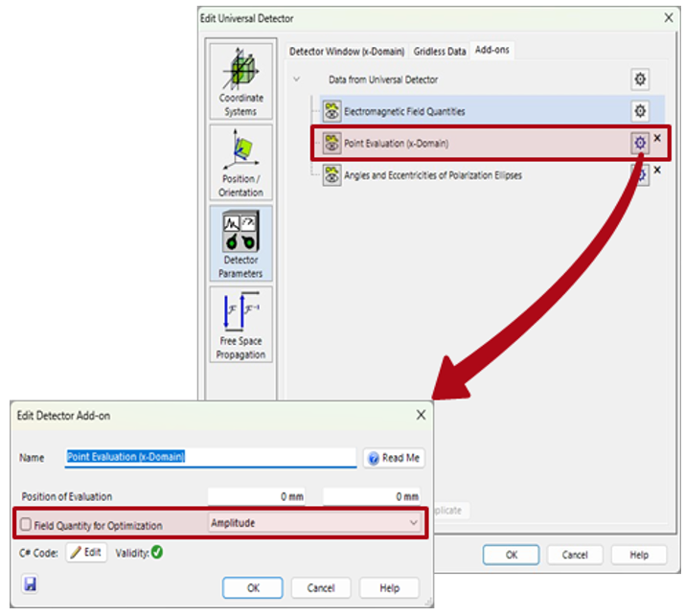Toggle visibility of Electromagnetic Field Quantities add-on

[331, 111]
